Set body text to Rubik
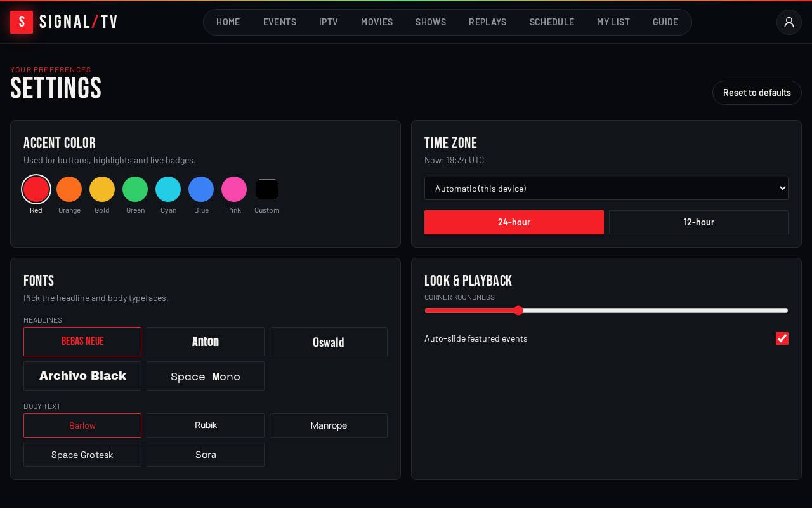812x508 pixels. [206, 425]
